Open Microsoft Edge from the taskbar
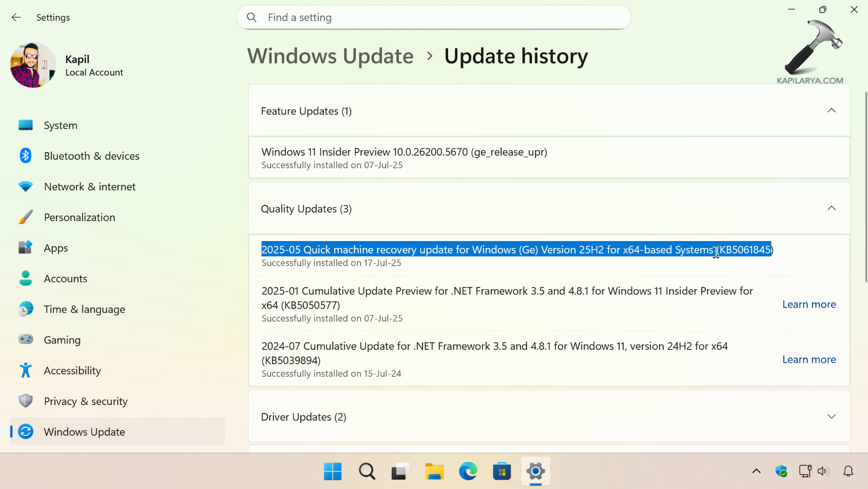The image size is (868, 489). pyautogui.click(x=468, y=471)
